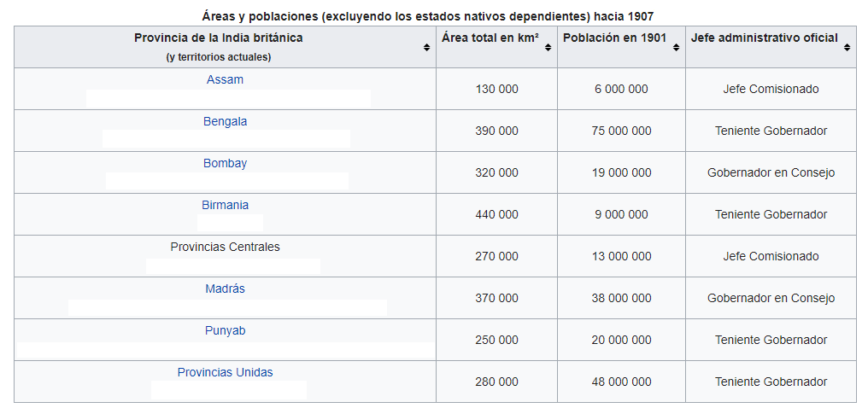The height and width of the screenshot is (408, 868).
Task: Click the Provincias Centrales cell text
Action: tap(225, 247)
